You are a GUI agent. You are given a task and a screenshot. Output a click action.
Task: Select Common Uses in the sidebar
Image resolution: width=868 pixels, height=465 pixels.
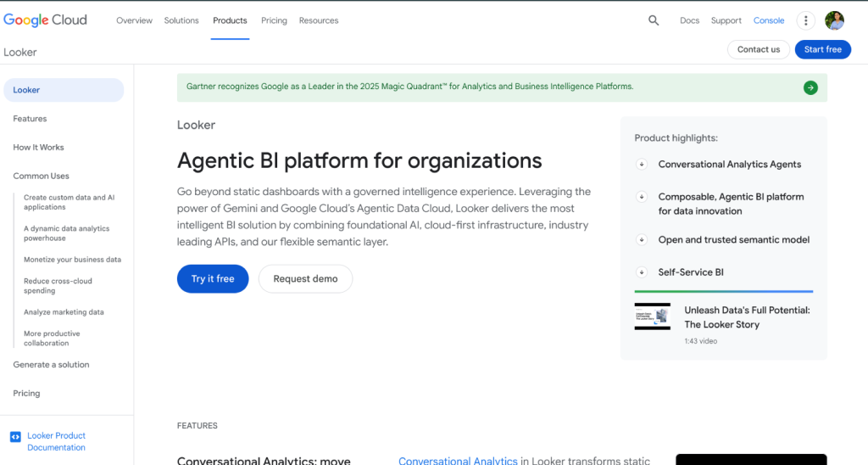pyautogui.click(x=41, y=176)
